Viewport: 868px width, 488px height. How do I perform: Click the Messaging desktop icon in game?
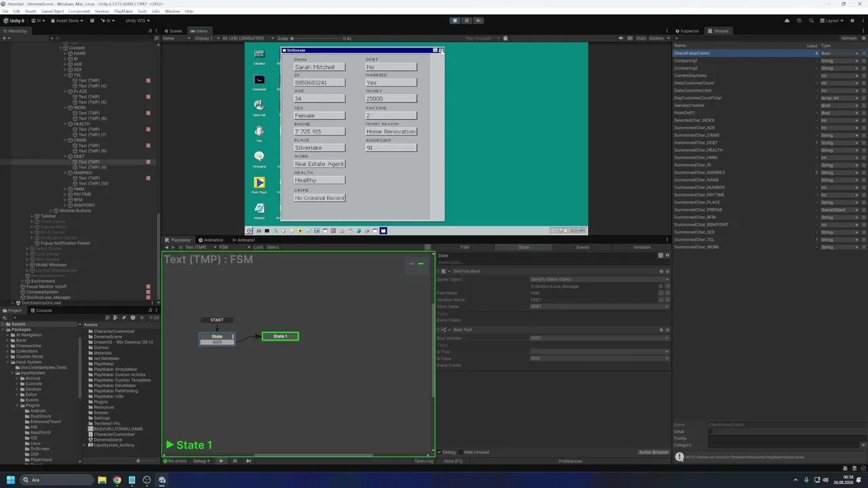click(x=259, y=159)
